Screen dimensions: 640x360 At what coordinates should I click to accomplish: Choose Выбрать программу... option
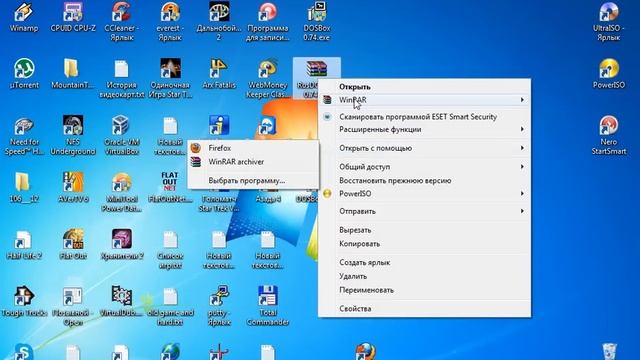pos(253,180)
